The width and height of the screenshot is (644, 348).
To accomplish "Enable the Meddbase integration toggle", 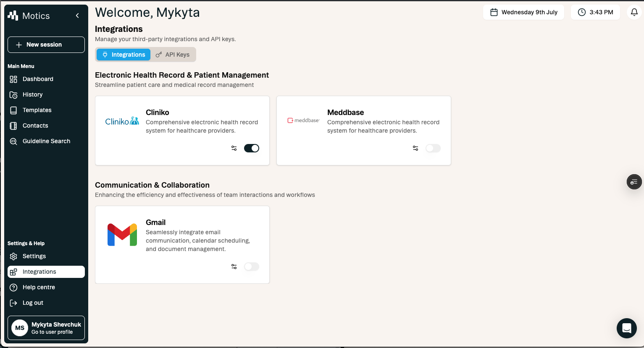I will point(433,148).
